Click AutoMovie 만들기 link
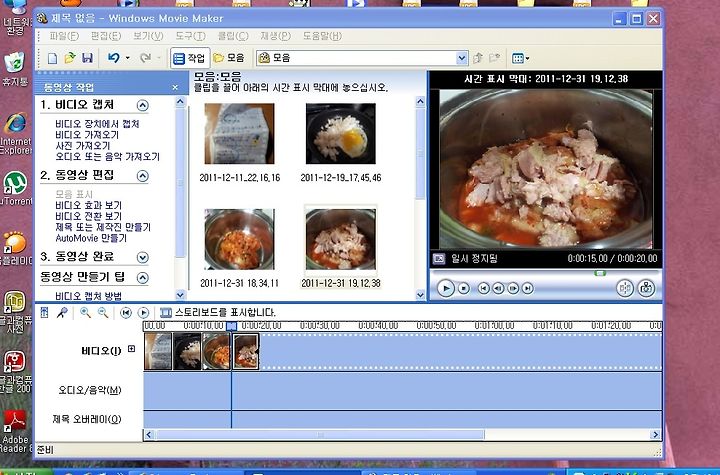This screenshot has width=720, height=475. pos(91,238)
